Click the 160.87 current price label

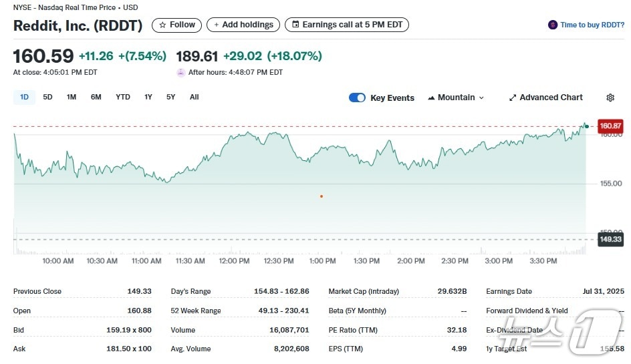pyautogui.click(x=610, y=126)
